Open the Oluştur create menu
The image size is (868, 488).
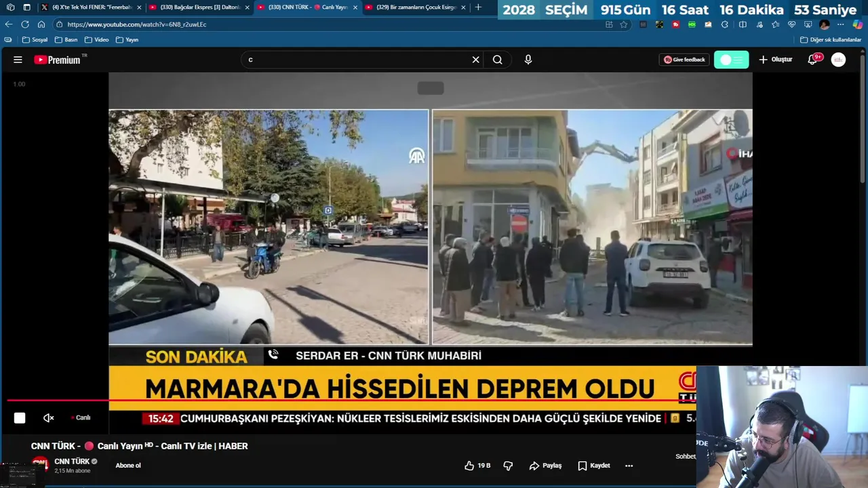click(775, 60)
